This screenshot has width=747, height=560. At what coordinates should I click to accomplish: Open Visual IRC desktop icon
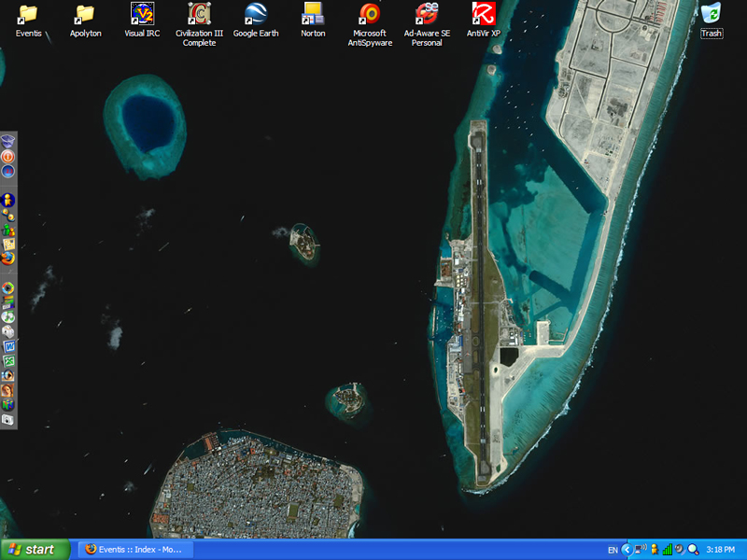pyautogui.click(x=142, y=14)
